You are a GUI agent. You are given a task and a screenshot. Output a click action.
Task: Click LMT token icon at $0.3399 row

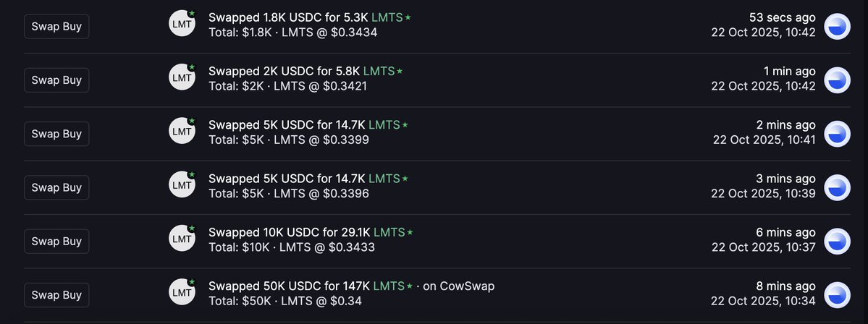(182, 132)
